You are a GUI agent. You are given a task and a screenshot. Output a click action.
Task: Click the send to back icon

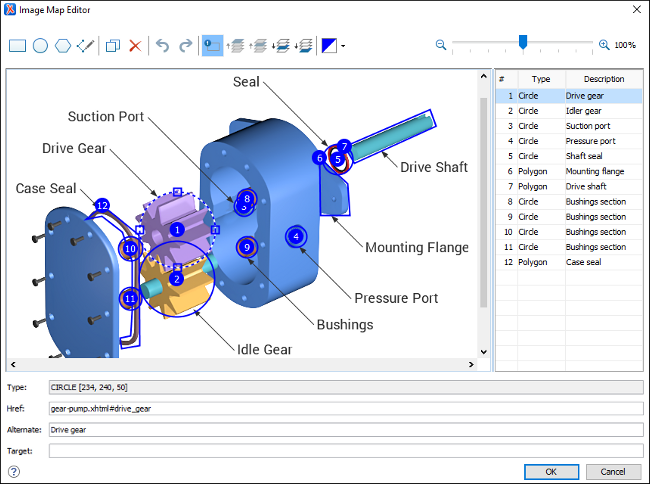pyautogui.click(x=305, y=46)
